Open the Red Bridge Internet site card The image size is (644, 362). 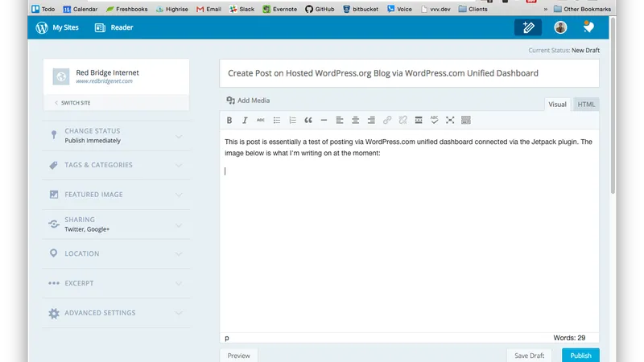click(x=116, y=76)
